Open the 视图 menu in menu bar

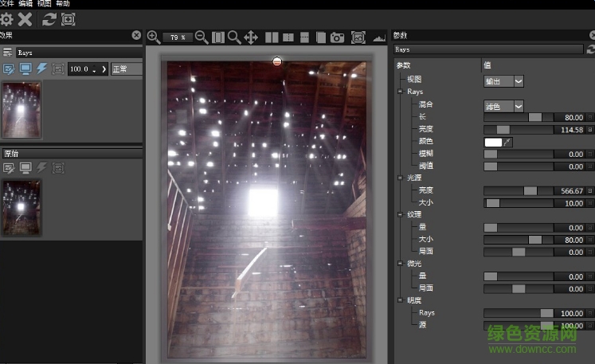[44, 4]
